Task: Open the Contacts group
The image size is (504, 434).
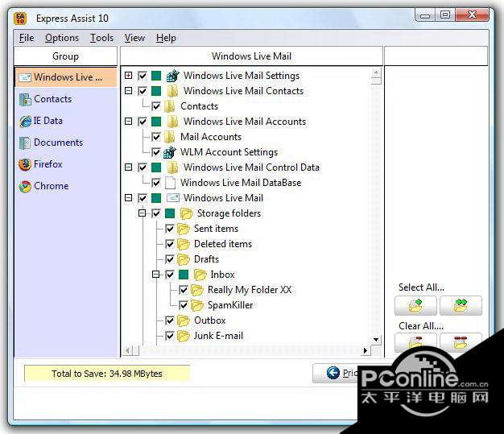Action: click(46, 99)
